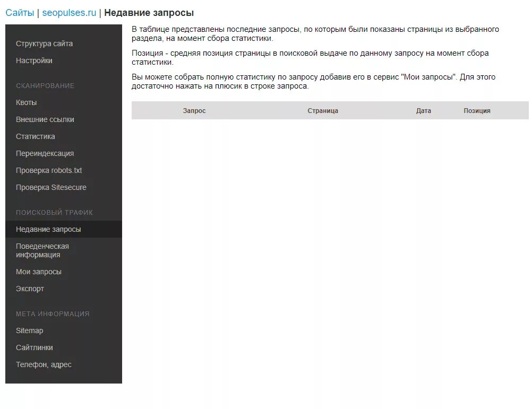
Task: Open the Экспорт option
Action: pyautogui.click(x=30, y=289)
